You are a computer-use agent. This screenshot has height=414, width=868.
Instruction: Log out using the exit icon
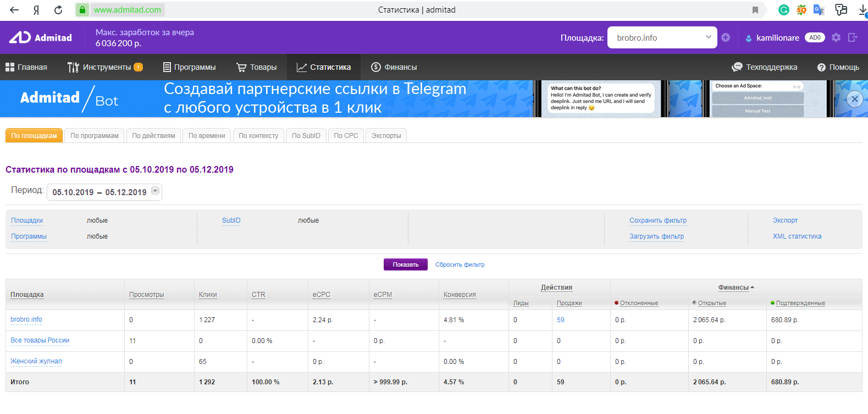pyautogui.click(x=853, y=37)
